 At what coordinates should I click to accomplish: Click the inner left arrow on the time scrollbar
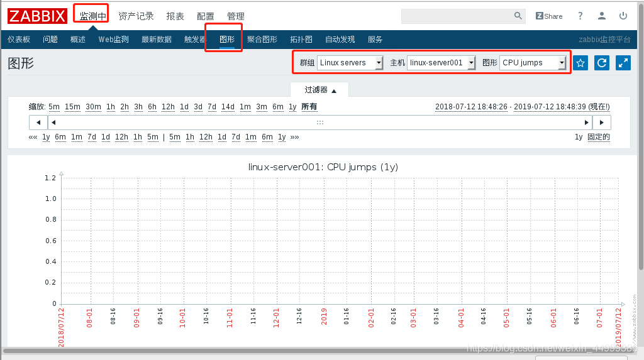[x=53, y=123]
